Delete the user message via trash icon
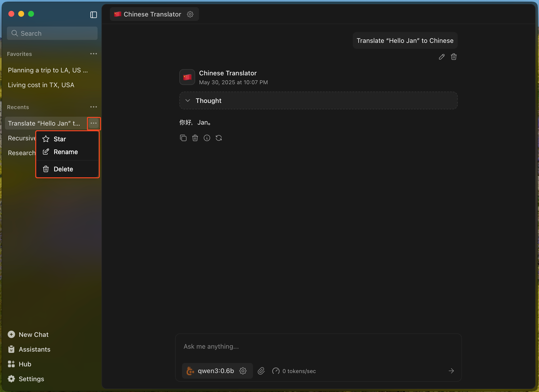This screenshot has height=392, width=539. [x=454, y=57]
